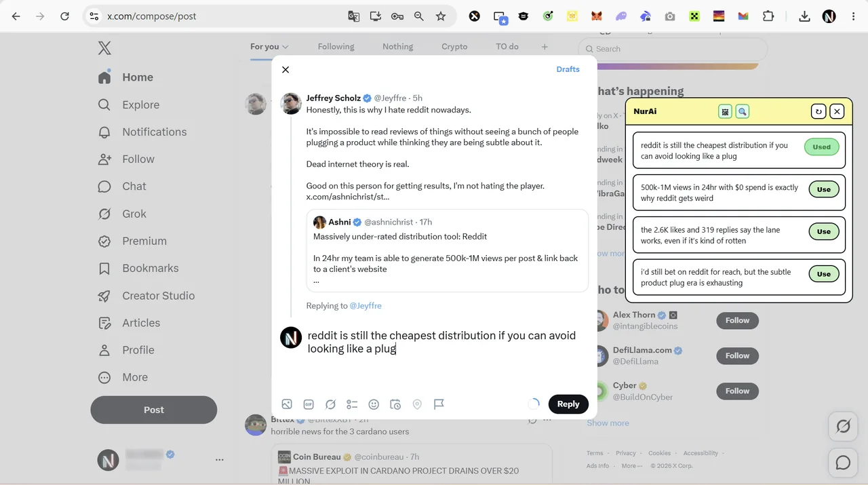868x485 pixels.
Task: Use the 'i'd still bet on reddit' suggestion
Action: pyautogui.click(x=824, y=274)
